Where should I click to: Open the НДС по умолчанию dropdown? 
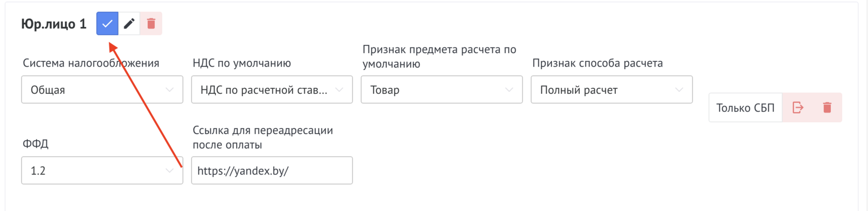tap(271, 90)
